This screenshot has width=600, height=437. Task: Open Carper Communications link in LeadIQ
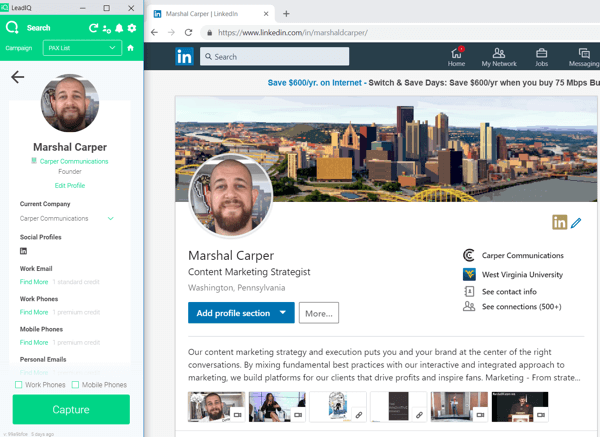coord(74,161)
